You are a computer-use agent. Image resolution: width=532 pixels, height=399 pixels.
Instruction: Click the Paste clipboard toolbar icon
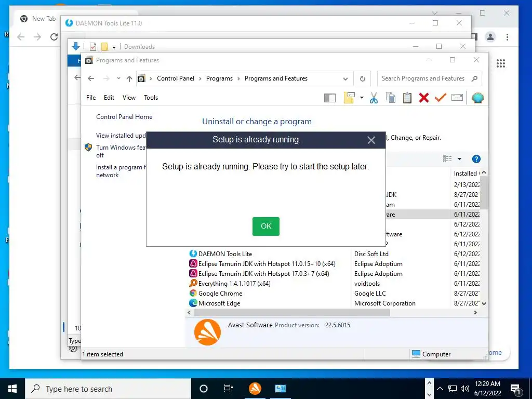[407, 98]
